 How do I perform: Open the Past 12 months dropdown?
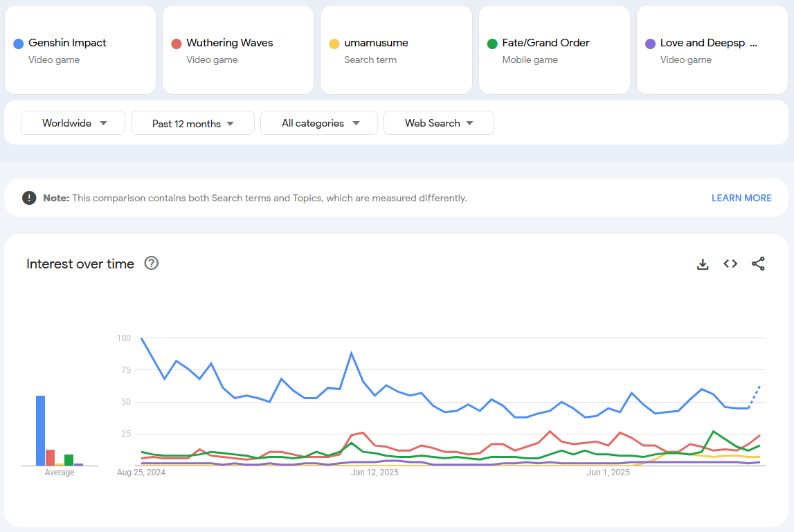coord(192,123)
